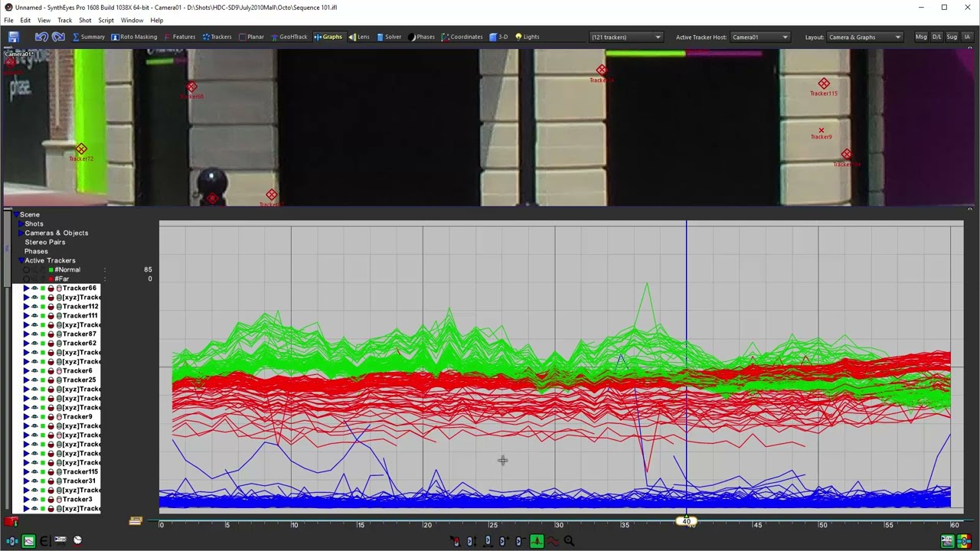Open the Coordinates room
This screenshot has width=980, height=551.
pyautogui.click(x=462, y=37)
